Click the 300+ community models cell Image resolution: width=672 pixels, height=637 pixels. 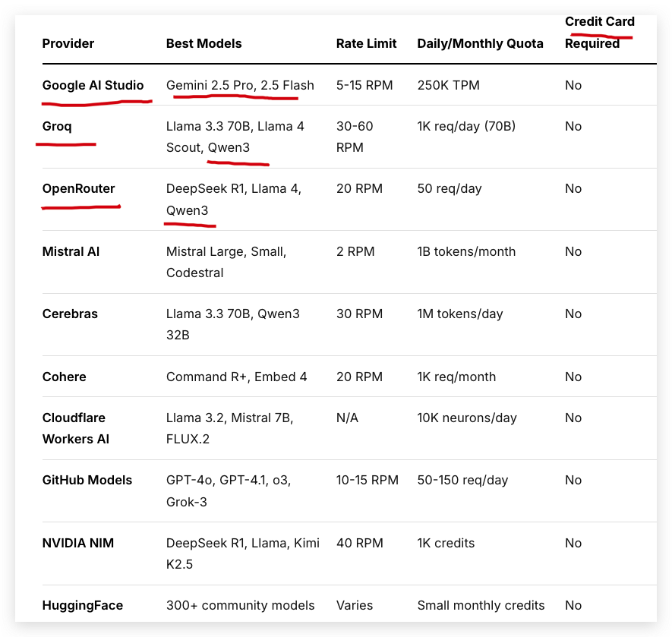(241, 605)
